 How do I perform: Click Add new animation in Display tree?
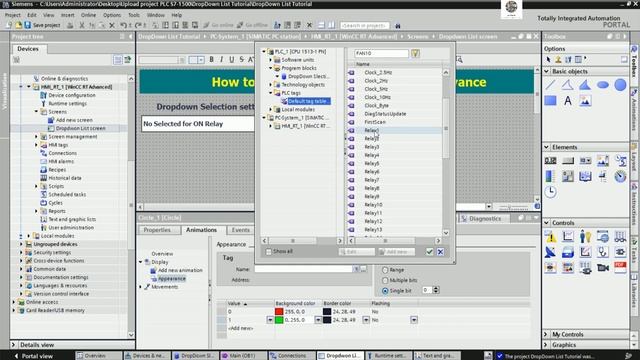(180, 270)
